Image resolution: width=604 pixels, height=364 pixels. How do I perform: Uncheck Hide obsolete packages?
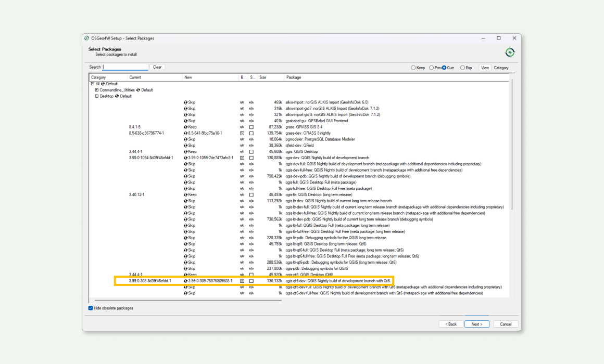coord(91,308)
